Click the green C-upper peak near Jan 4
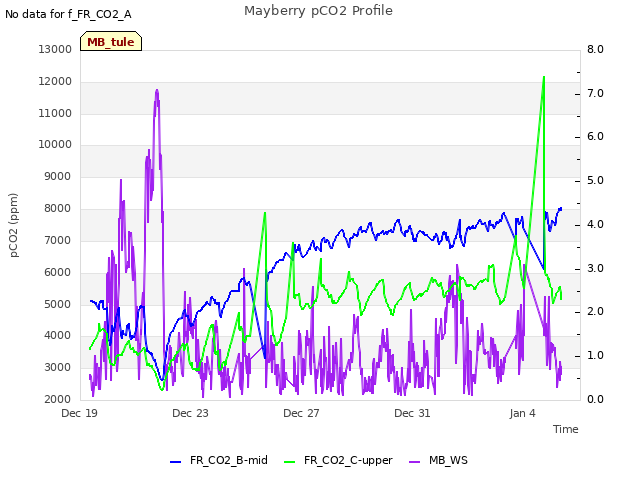Viewport: 640px width, 480px height. pos(544,78)
